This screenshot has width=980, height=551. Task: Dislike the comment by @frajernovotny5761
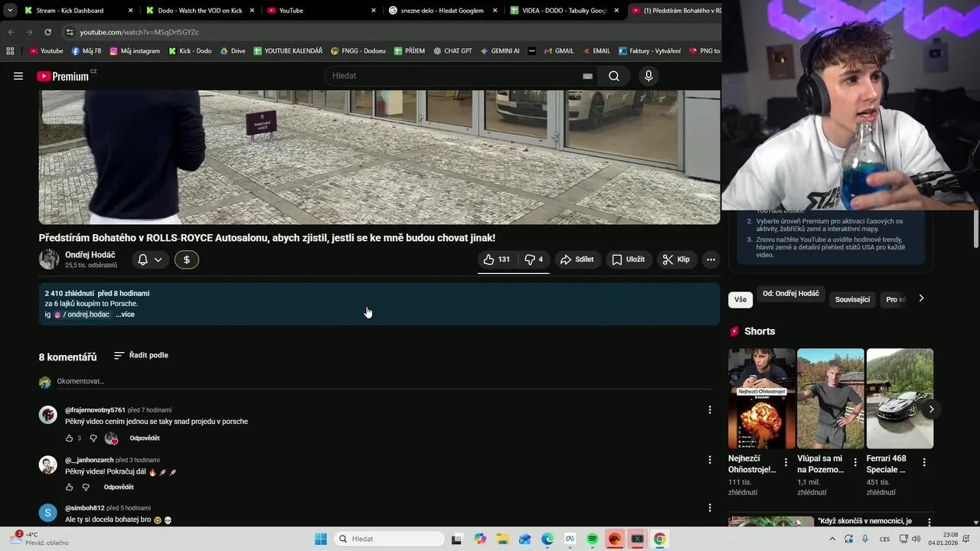[x=93, y=439]
